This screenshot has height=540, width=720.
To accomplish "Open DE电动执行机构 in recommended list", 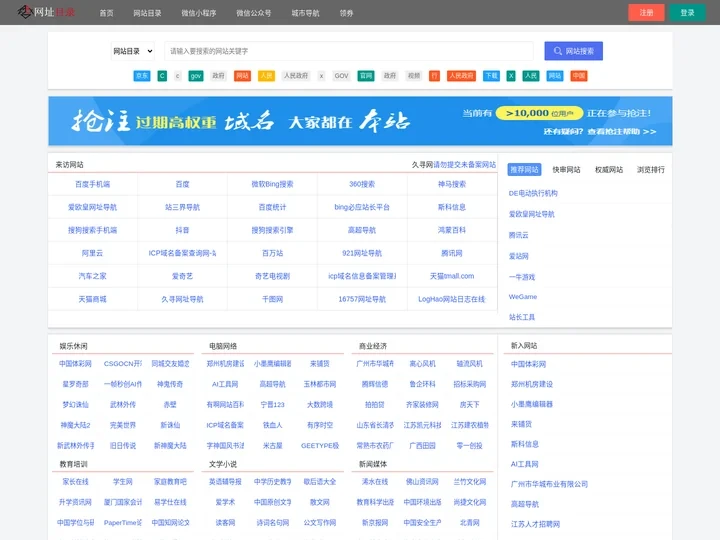I will (533, 193).
